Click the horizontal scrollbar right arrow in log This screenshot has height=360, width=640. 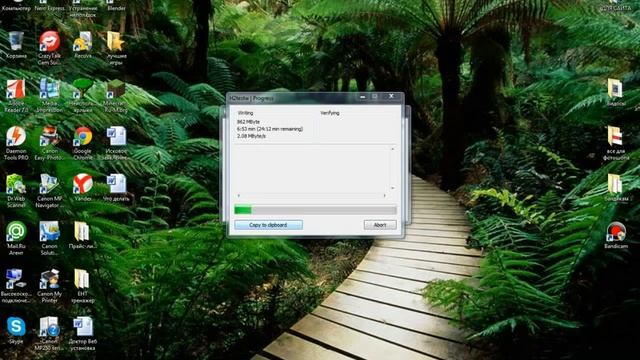pos(384,196)
